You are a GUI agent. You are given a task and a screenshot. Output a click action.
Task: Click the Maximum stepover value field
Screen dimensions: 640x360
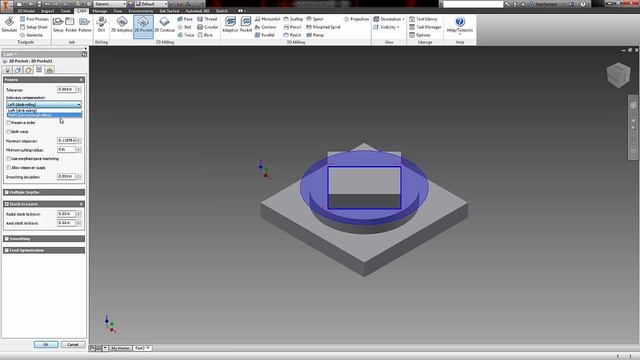click(x=67, y=140)
